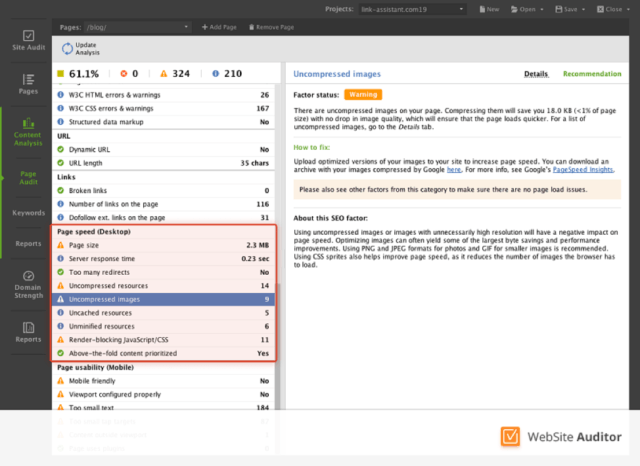The image size is (640, 466).
Task: Click the warning icon beside Page size
Action: tap(60, 245)
